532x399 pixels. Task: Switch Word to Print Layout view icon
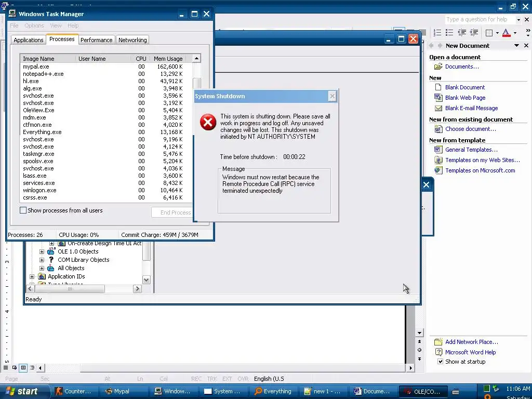(x=23, y=367)
